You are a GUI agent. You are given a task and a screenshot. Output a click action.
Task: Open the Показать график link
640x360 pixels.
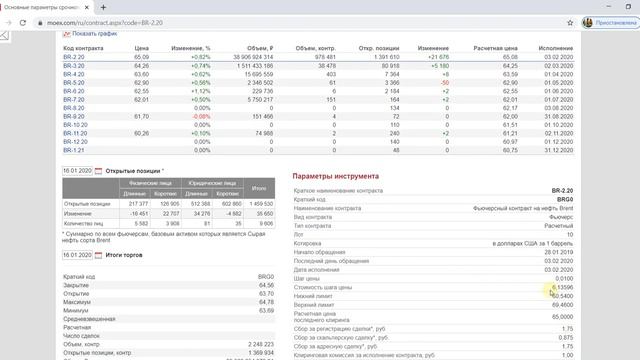point(95,33)
